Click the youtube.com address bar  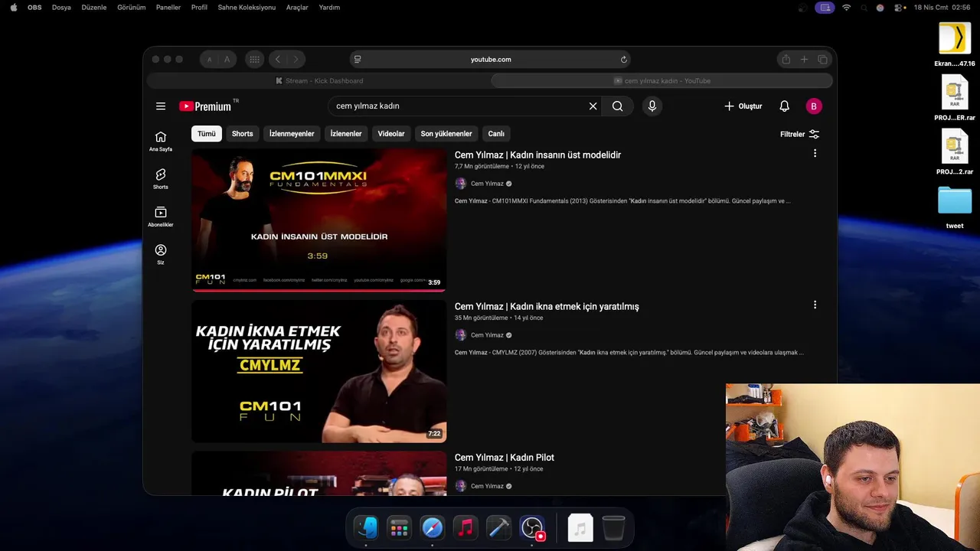(x=491, y=60)
